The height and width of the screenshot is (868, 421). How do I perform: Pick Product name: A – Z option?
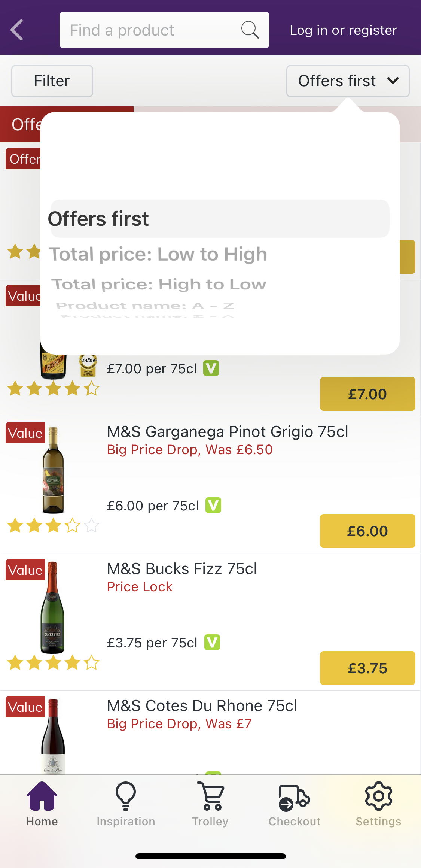pos(145,306)
